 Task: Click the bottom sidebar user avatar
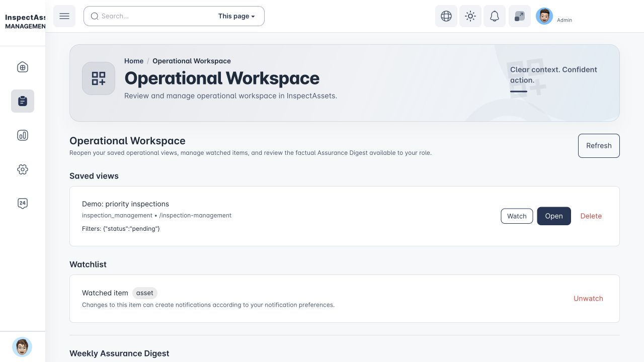click(22, 347)
